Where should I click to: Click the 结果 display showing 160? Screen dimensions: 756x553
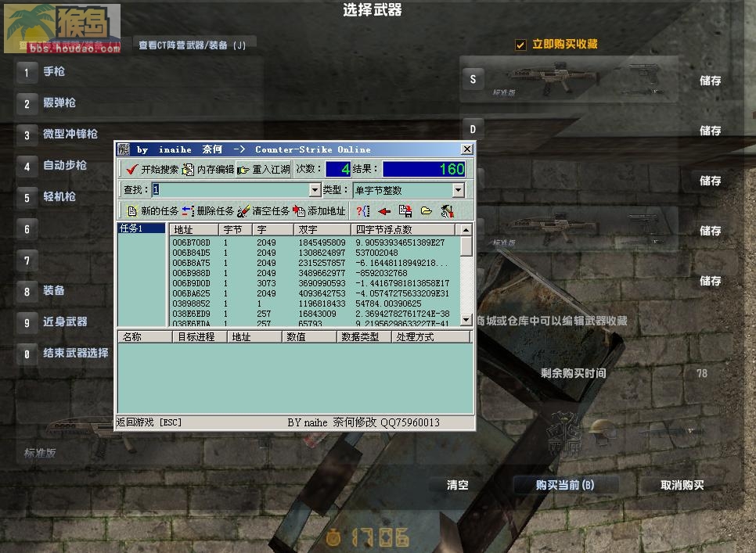click(424, 169)
